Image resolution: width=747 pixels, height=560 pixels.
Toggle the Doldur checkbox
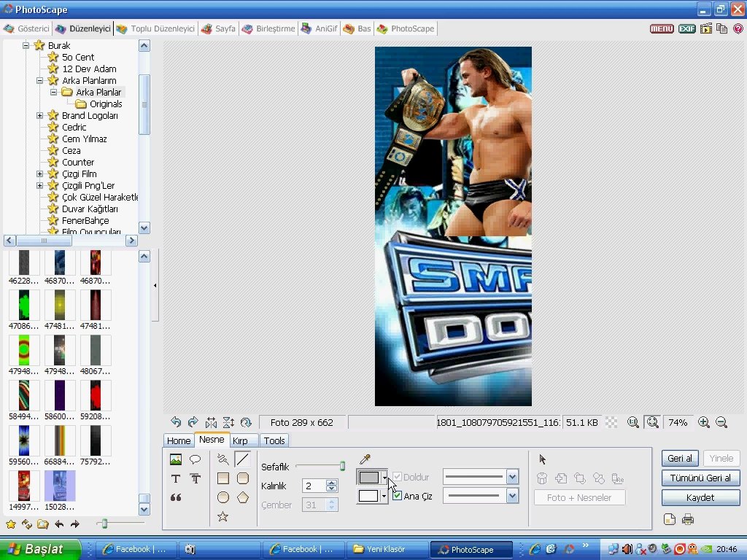[398, 477]
